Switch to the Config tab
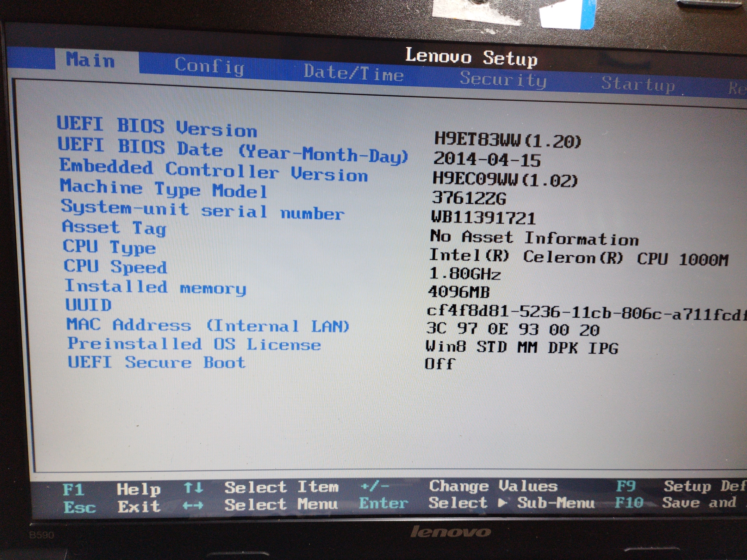This screenshot has width=747, height=560. point(210,66)
